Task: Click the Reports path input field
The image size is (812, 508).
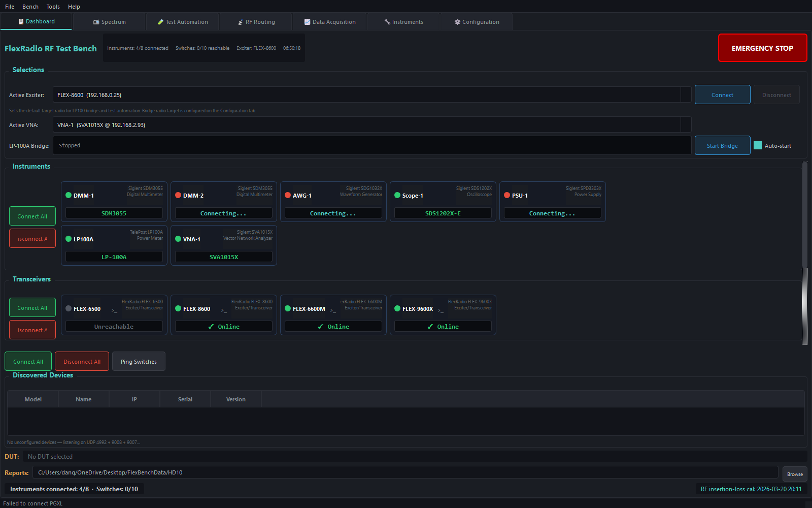Action: coord(405,472)
